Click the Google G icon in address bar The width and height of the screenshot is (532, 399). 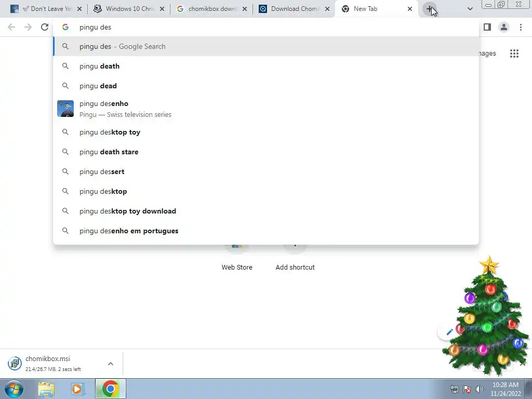tap(65, 27)
